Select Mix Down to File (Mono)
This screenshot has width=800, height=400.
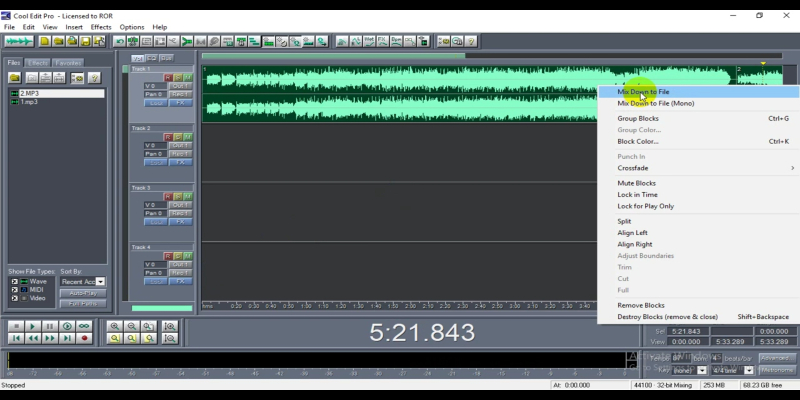[655, 103]
